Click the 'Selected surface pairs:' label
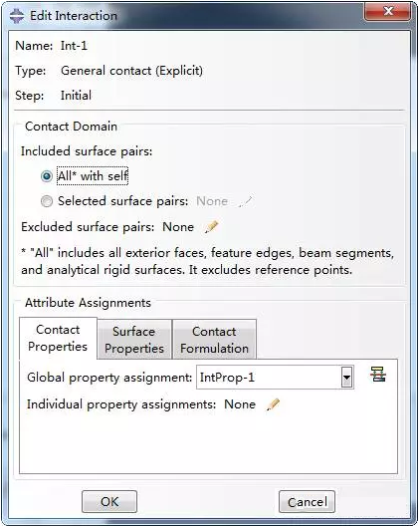 [122, 201]
